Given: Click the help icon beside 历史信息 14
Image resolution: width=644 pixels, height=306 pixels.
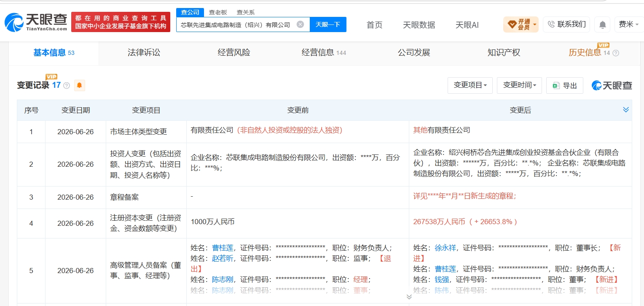Looking at the screenshot, I should coord(616,53).
